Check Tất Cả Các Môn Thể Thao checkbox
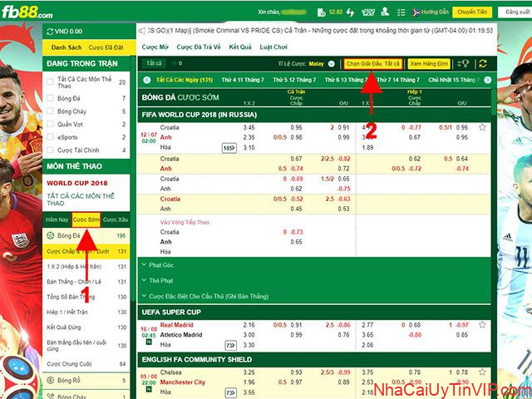The width and height of the screenshot is (532, 399). [50, 81]
